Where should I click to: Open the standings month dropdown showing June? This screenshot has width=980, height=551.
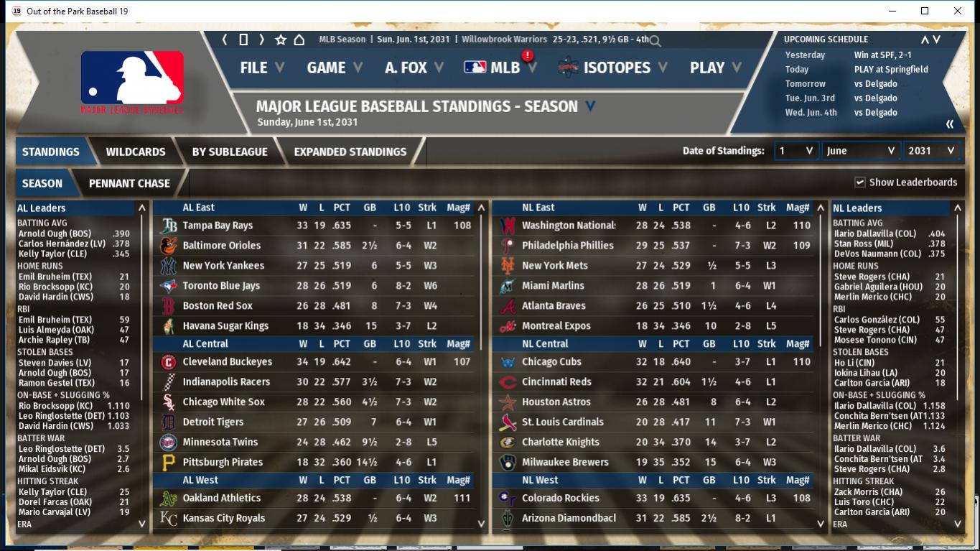861,151
